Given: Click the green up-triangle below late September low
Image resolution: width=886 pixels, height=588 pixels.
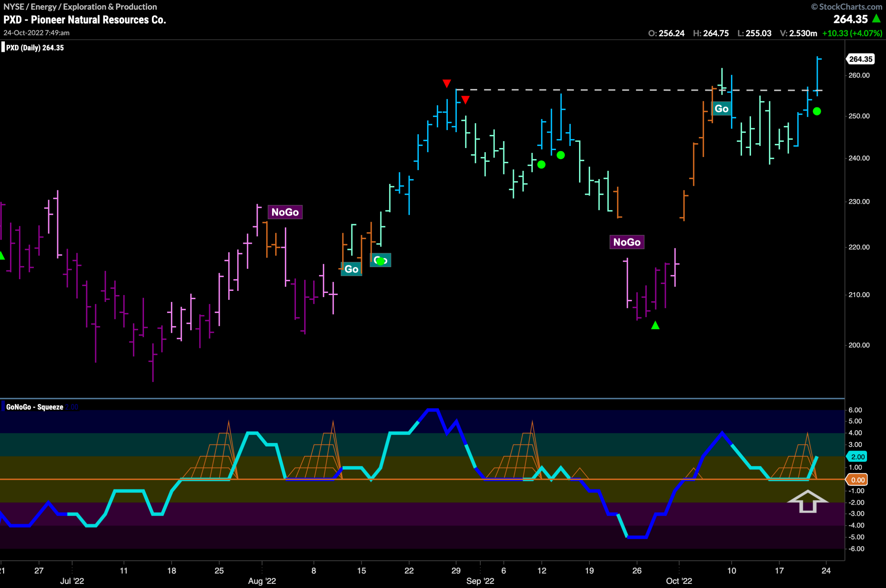Looking at the screenshot, I should [x=655, y=325].
